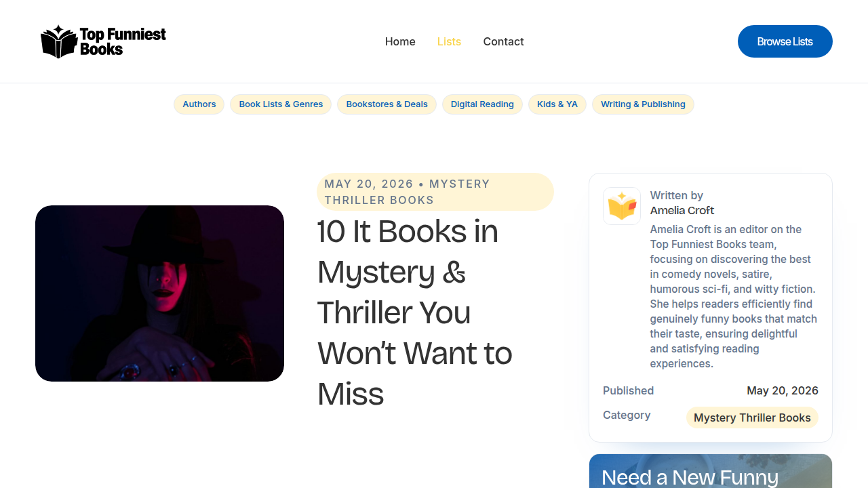Open the Contact menu item
The height and width of the screenshot is (488, 868).
(x=503, y=41)
